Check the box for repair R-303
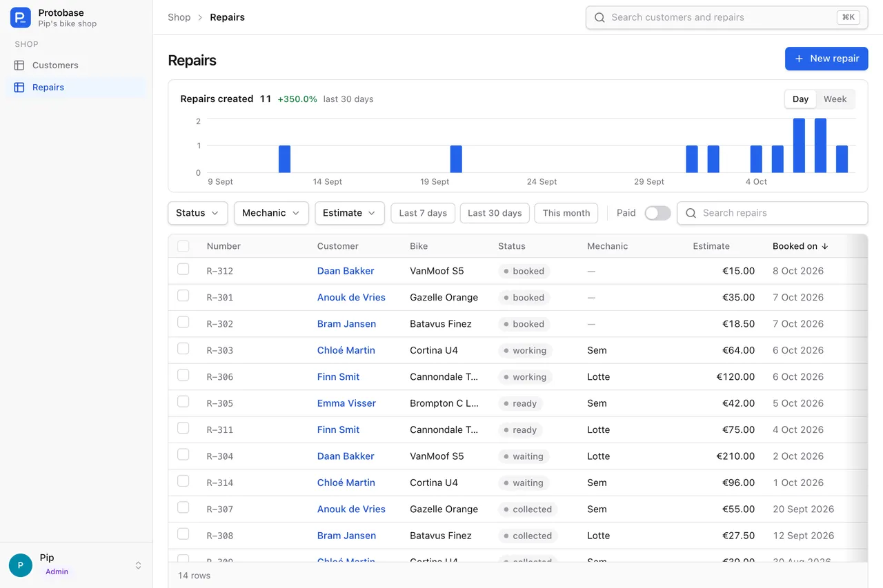This screenshot has height=588, width=883. (x=183, y=349)
